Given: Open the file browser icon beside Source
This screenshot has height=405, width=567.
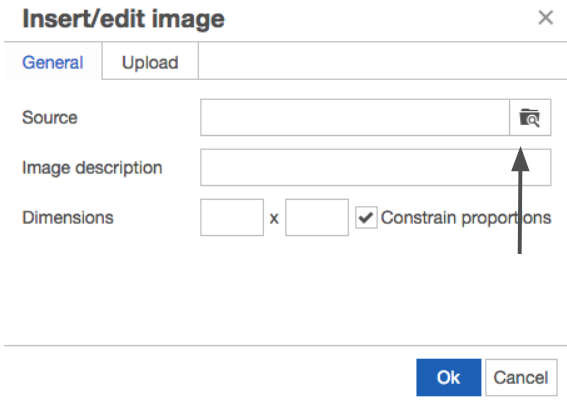Looking at the screenshot, I should (530, 118).
